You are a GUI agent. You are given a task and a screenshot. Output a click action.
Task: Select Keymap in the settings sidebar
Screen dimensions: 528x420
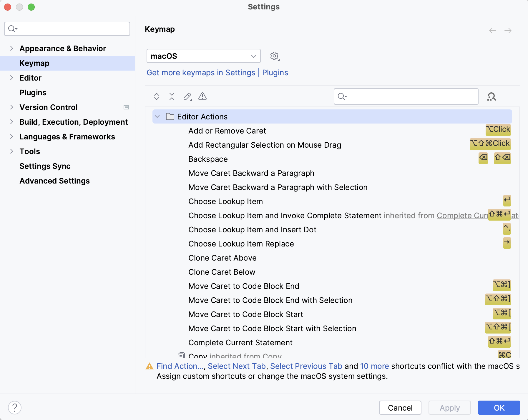(x=34, y=63)
